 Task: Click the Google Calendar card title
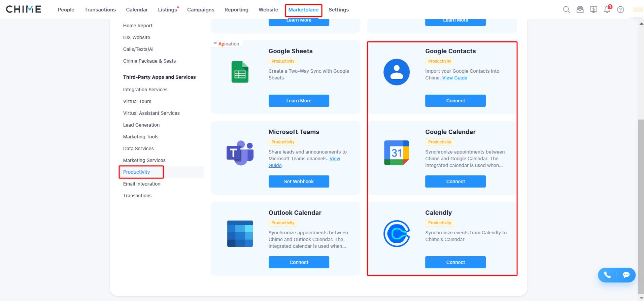point(450,132)
